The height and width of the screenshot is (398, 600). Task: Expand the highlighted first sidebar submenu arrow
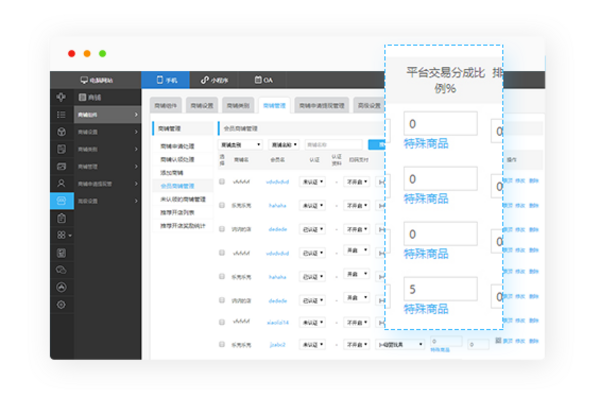pyautogui.click(x=136, y=115)
